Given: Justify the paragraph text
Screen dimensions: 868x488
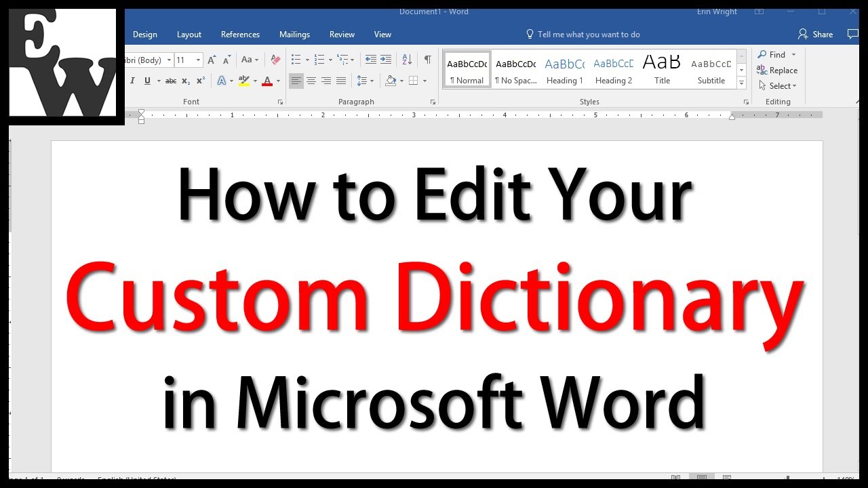Looking at the screenshot, I should pos(341,81).
